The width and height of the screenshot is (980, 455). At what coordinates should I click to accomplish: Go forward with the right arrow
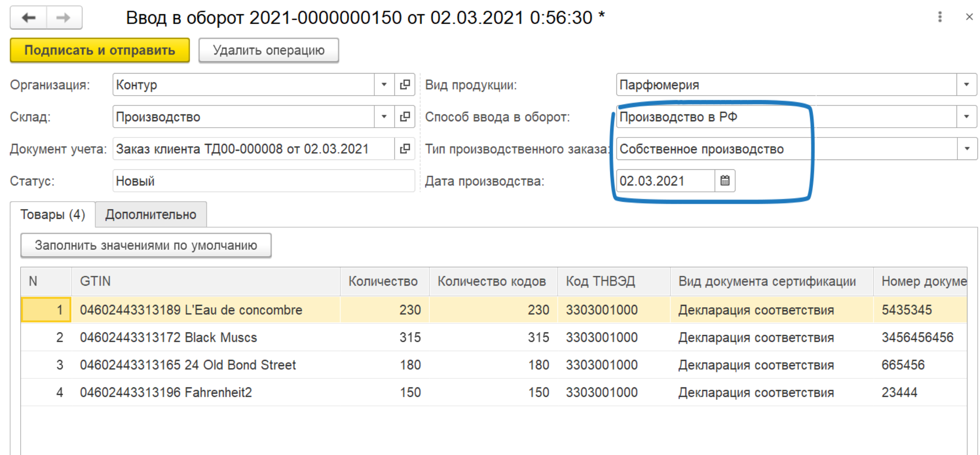pyautogui.click(x=64, y=18)
